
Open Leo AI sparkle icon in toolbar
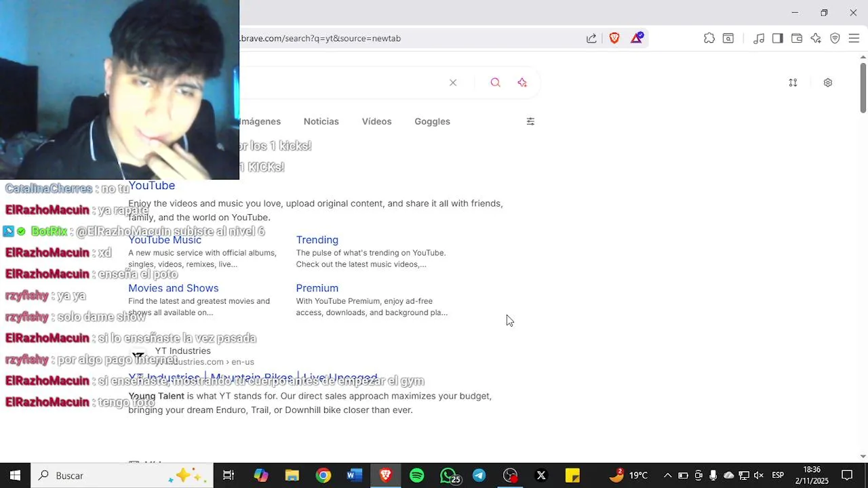[x=816, y=39]
